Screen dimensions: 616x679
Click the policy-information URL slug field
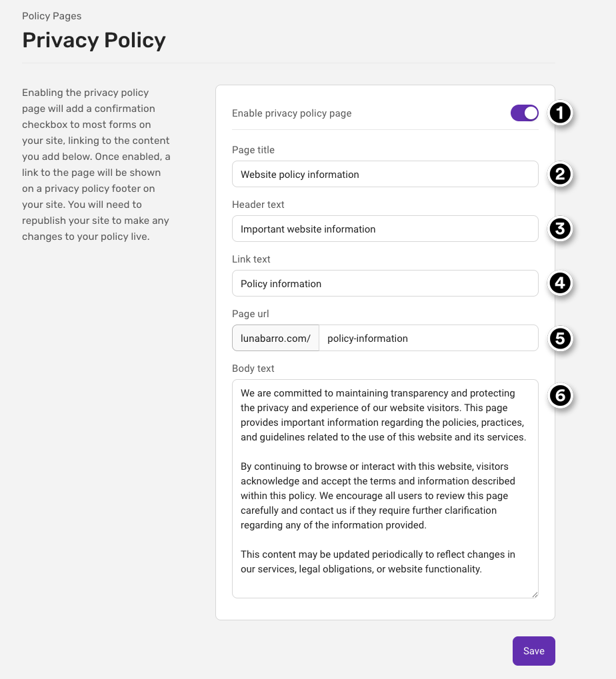[429, 339]
